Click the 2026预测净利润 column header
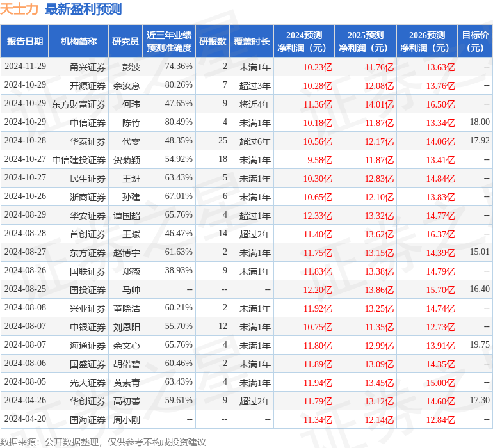493x448 pixels. pyautogui.click(x=427, y=42)
